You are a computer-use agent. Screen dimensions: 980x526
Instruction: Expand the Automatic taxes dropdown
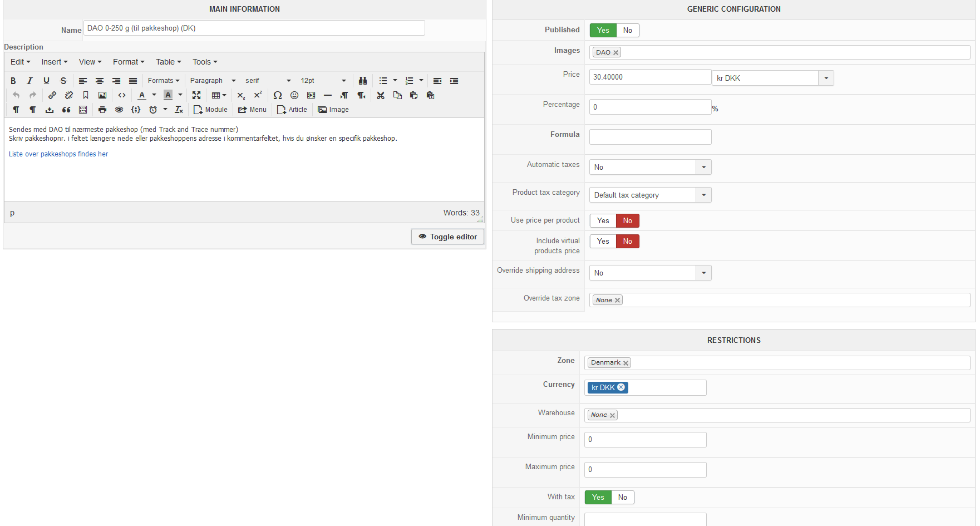coord(703,167)
